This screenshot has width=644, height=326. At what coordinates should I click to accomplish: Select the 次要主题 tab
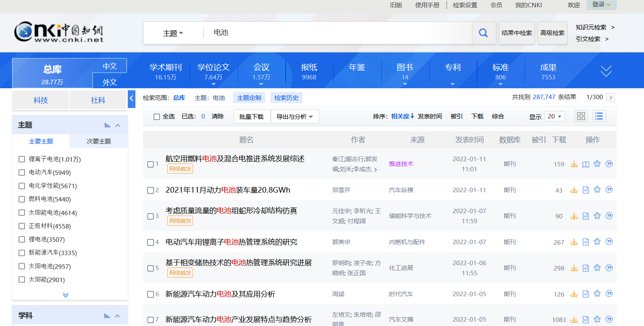tap(99, 141)
